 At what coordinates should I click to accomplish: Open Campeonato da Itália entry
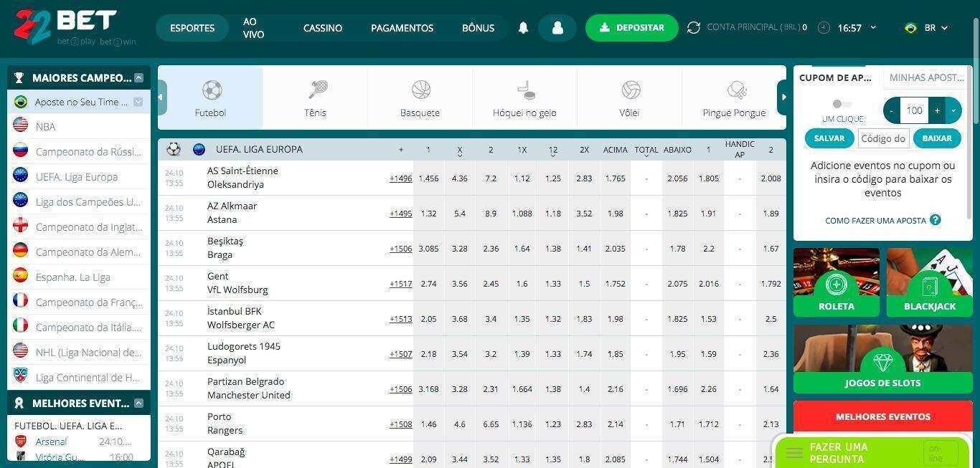(79, 328)
